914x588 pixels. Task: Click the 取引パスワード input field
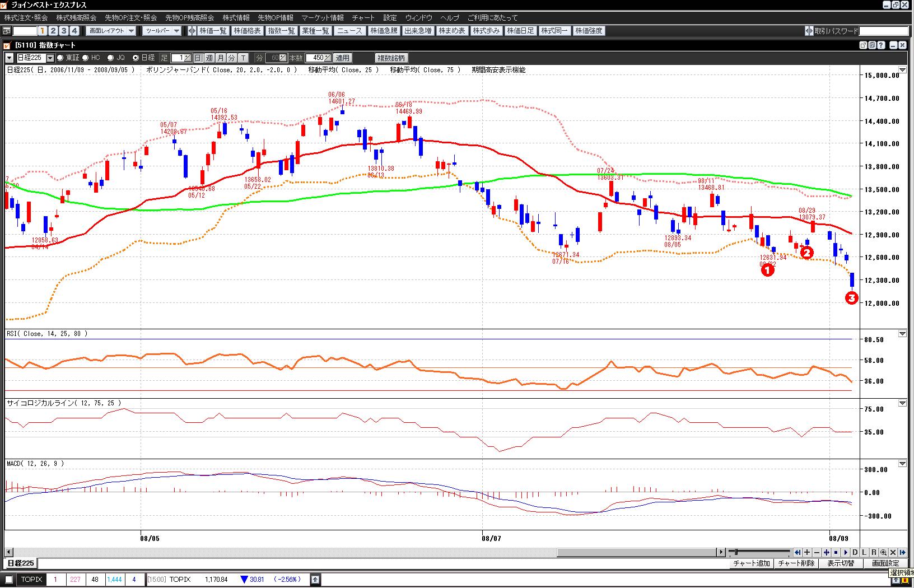point(883,31)
